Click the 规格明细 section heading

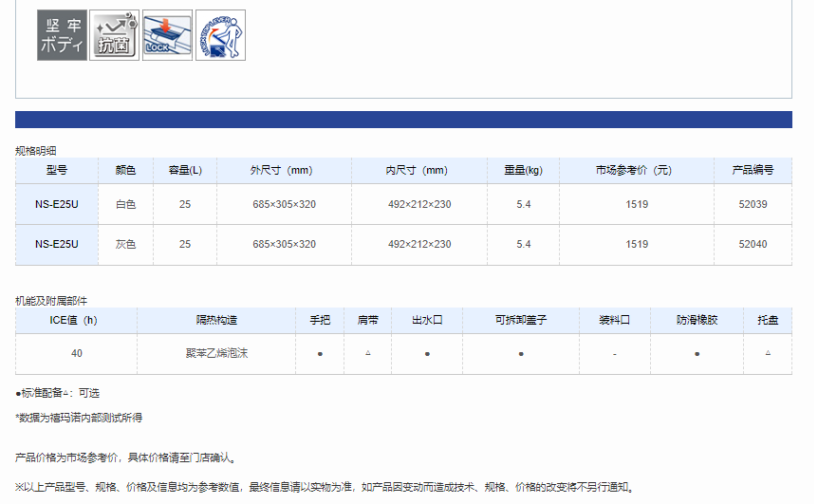[x=35, y=151]
